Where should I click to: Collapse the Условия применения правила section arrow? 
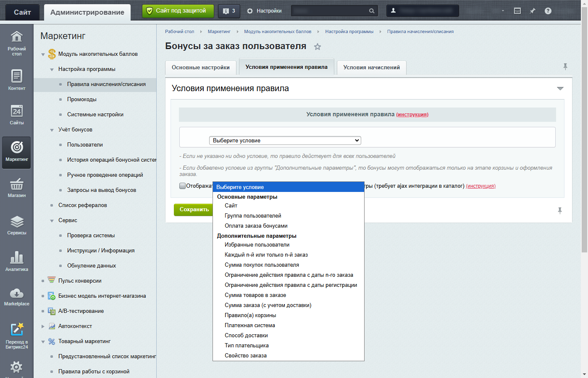560,89
